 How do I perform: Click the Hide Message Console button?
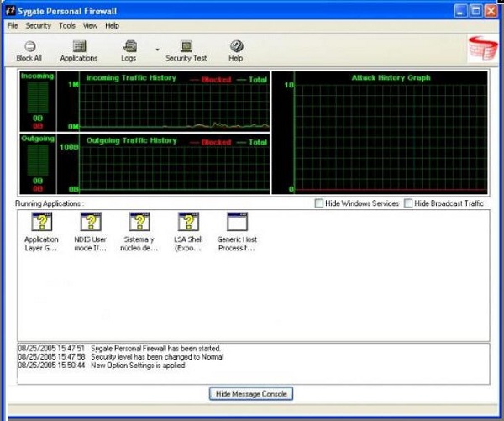coord(251,394)
